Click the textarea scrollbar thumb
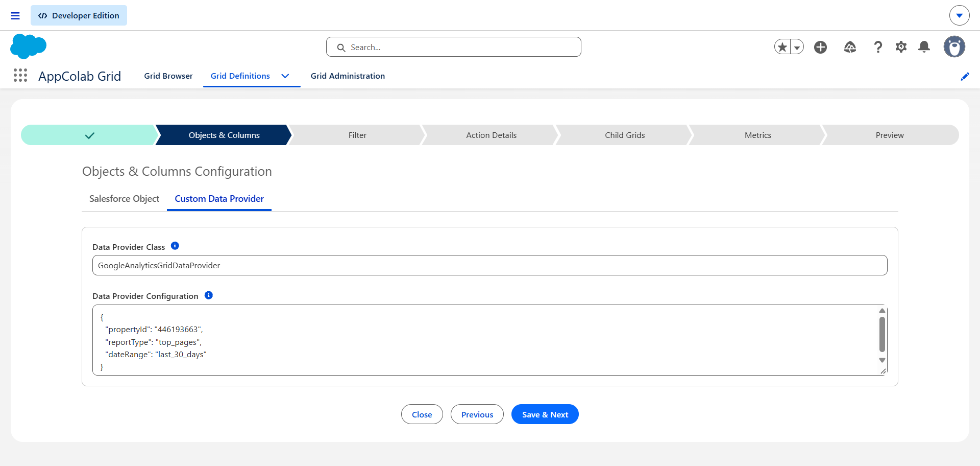The height and width of the screenshot is (466, 980). click(x=882, y=334)
